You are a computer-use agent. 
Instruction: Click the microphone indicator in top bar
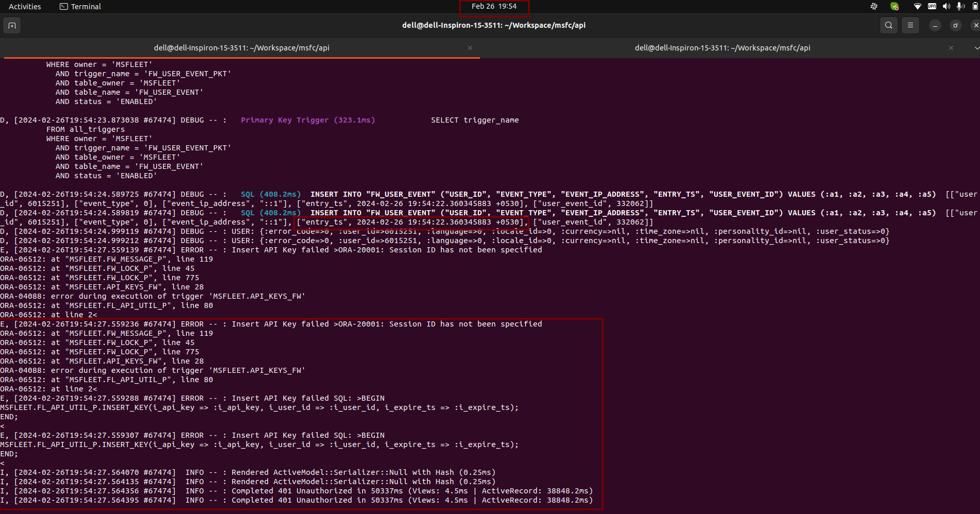960,6
